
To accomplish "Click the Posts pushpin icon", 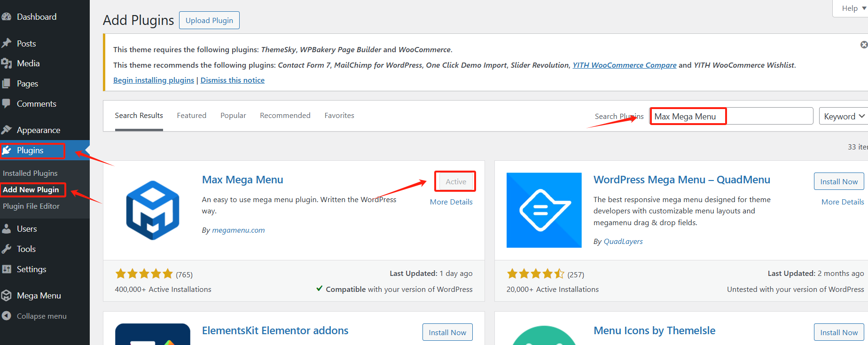I will [6, 44].
